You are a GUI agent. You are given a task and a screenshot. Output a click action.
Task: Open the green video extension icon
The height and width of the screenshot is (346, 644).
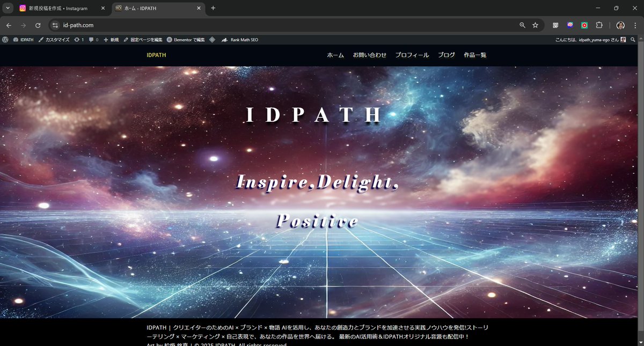pos(584,25)
